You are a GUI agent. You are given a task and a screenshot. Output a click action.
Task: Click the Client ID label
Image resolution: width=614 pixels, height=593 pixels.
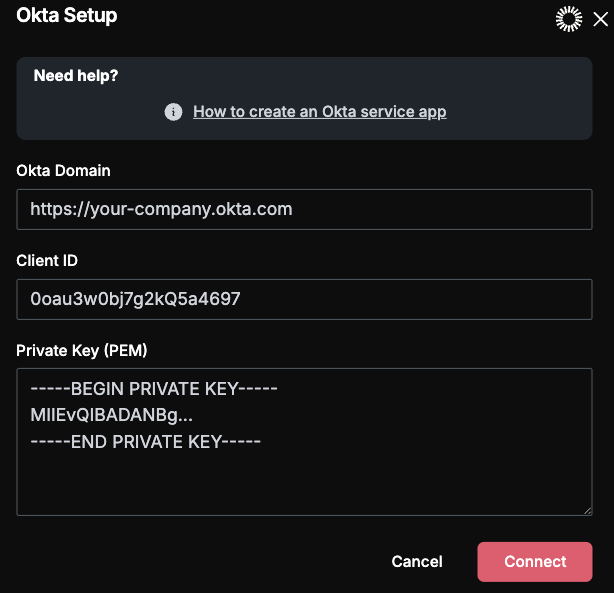(x=47, y=260)
